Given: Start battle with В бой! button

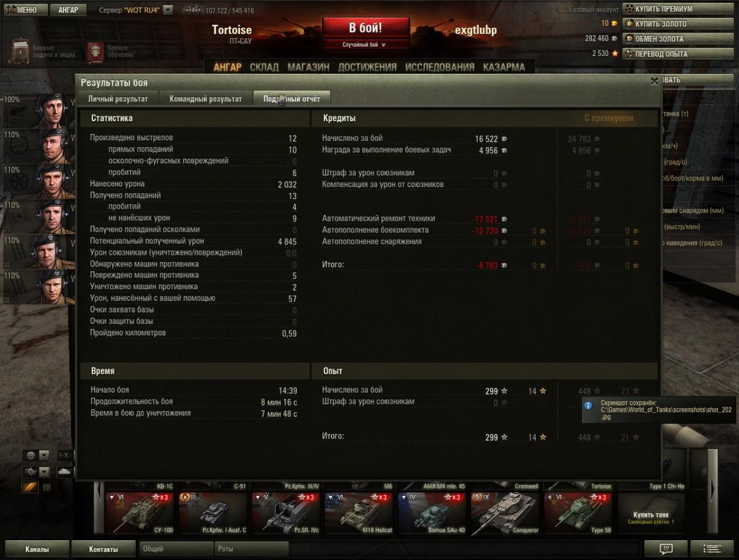Looking at the screenshot, I should (x=366, y=28).
